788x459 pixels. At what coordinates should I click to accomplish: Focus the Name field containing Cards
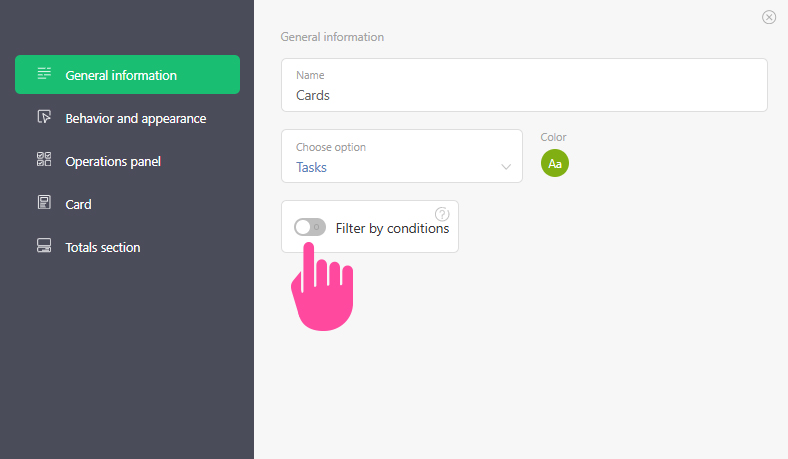(x=524, y=95)
